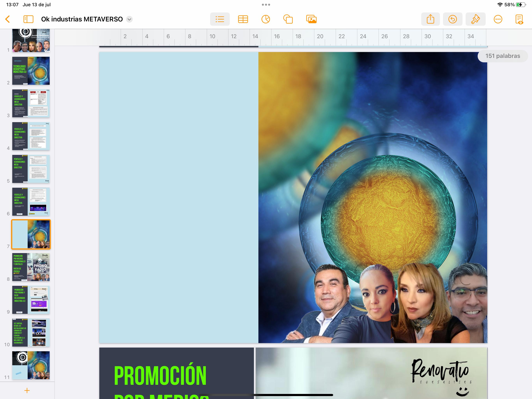Open the shapes insert icon

pyautogui.click(x=288, y=19)
